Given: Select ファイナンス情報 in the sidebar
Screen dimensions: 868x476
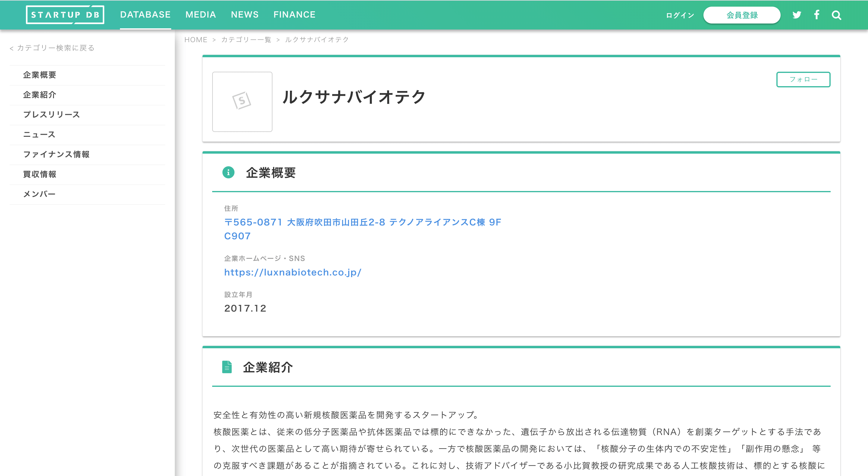Looking at the screenshot, I should (57, 155).
